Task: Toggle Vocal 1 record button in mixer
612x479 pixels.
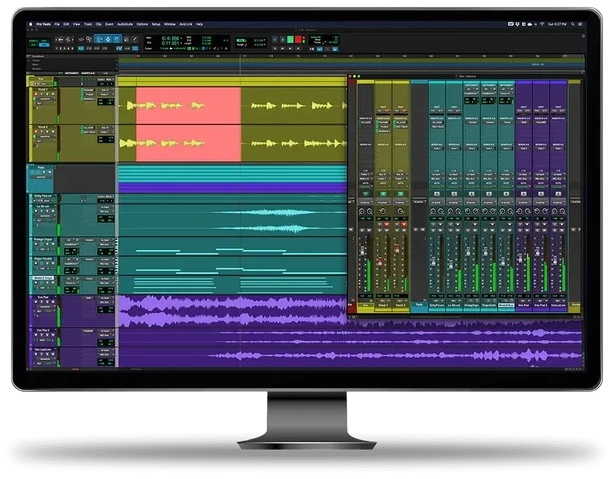Action: [x=387, y=225]
